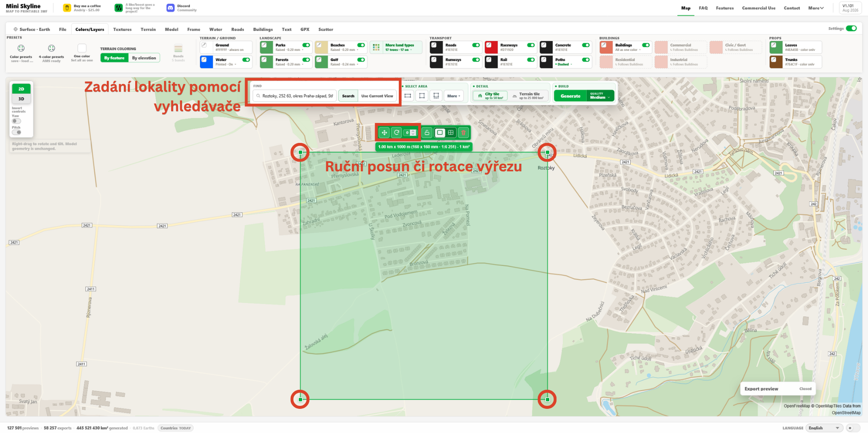
Task: Toggle the Raceways layer switch
Action: 531,45
